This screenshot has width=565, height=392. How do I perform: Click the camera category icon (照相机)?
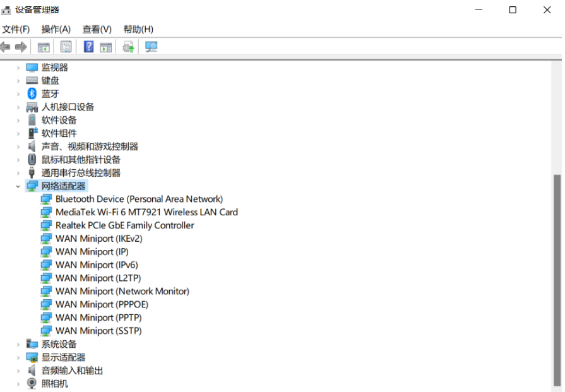point(32,384)
